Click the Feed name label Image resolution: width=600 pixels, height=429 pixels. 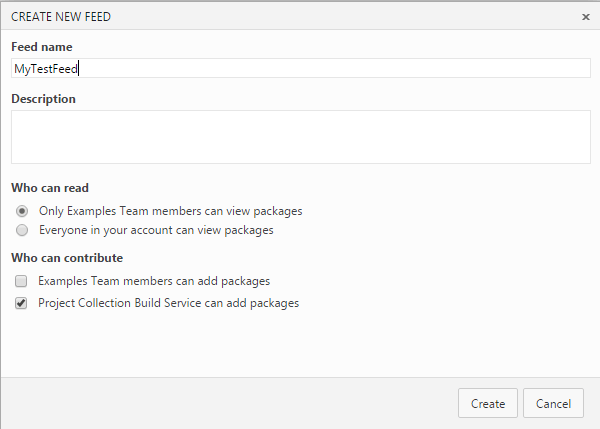[41, 47]
